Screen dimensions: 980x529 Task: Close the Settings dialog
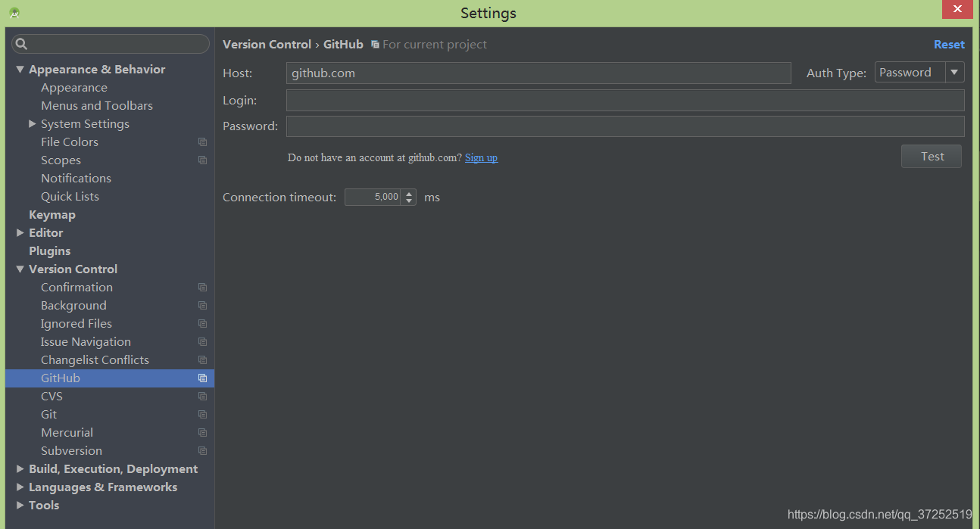point(957,10)
